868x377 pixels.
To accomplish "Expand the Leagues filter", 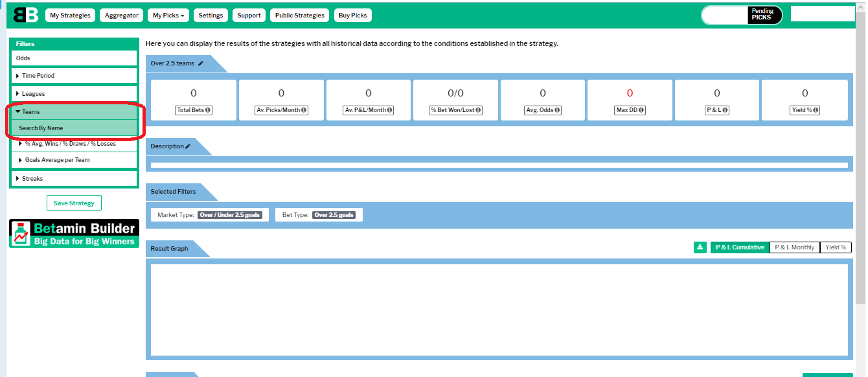I will tap(74, 94).
